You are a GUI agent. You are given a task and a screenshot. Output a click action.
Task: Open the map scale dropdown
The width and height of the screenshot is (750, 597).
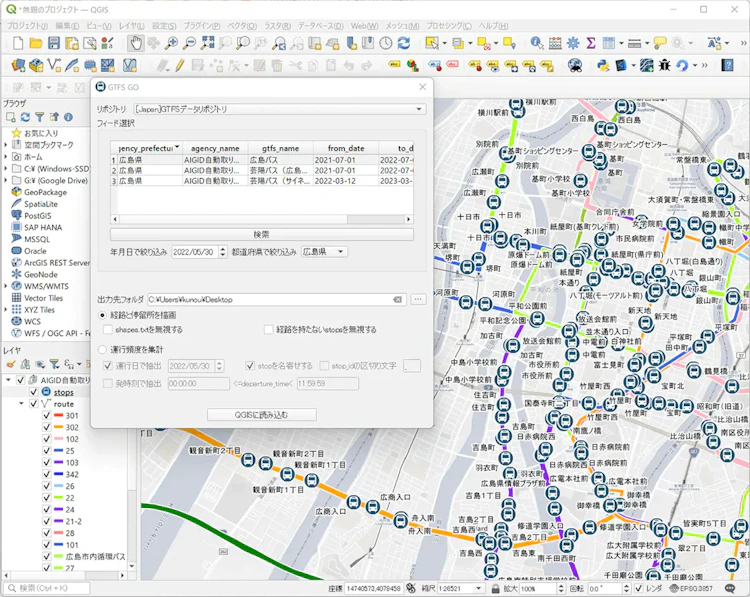478,588
